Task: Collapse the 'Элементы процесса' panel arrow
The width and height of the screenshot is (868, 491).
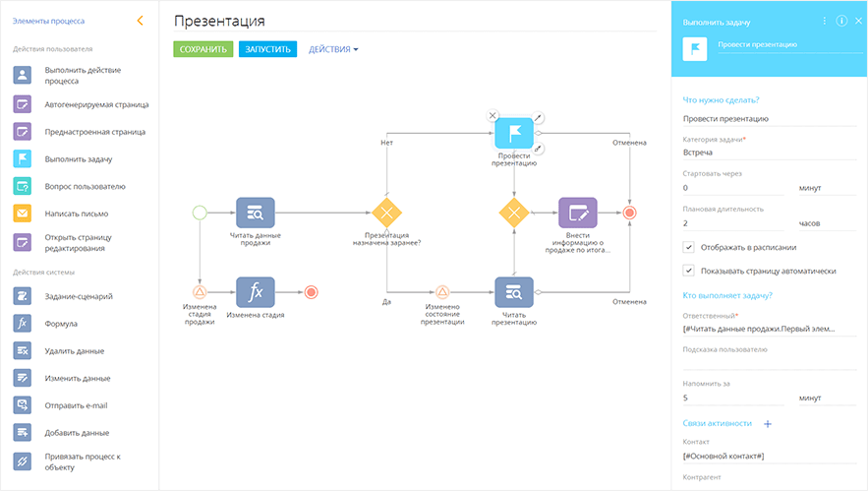Action: [140, 21]
